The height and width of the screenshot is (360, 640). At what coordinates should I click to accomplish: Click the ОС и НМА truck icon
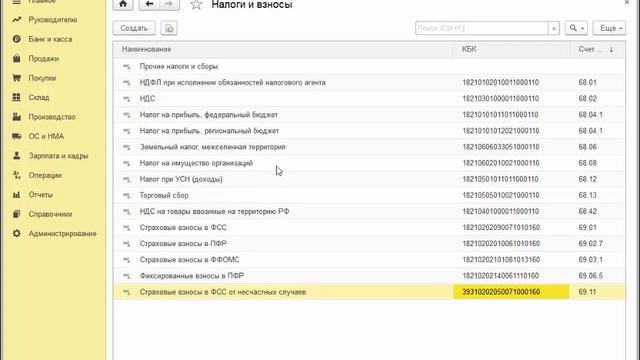tap(16, 136)
